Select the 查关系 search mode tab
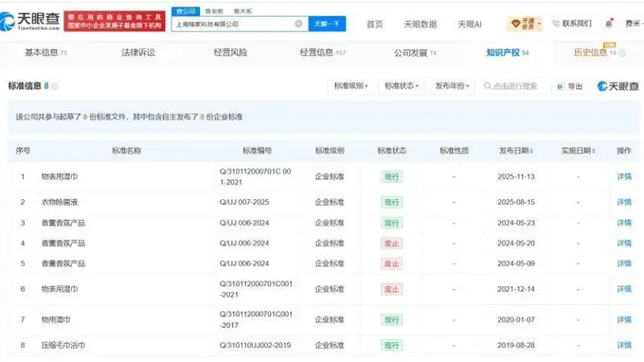 pos(242,11)
